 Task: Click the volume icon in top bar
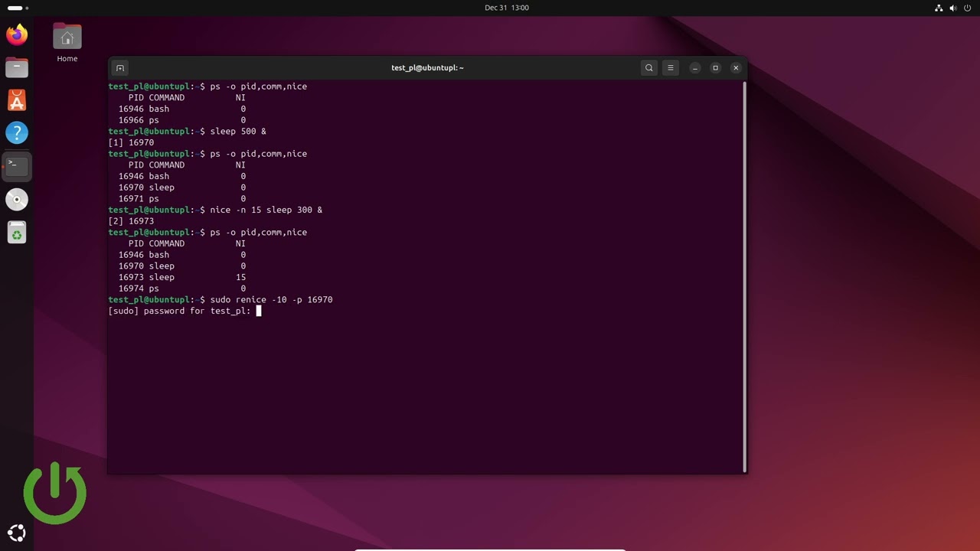coord(953,8)
